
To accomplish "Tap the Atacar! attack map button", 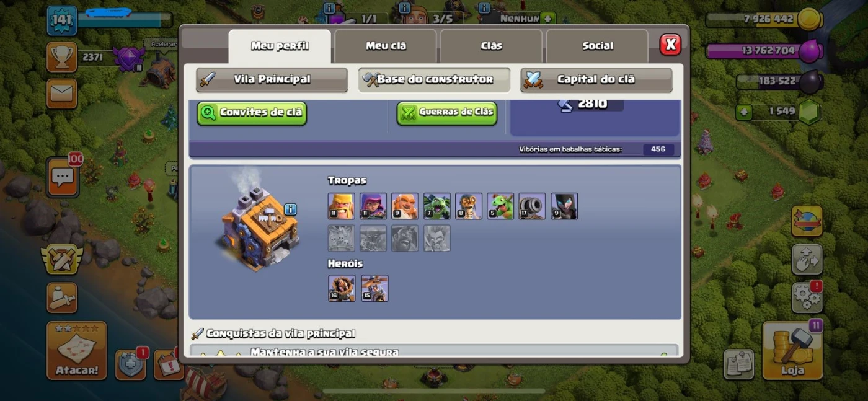I will pyautogui.click(x=77, y=350).
